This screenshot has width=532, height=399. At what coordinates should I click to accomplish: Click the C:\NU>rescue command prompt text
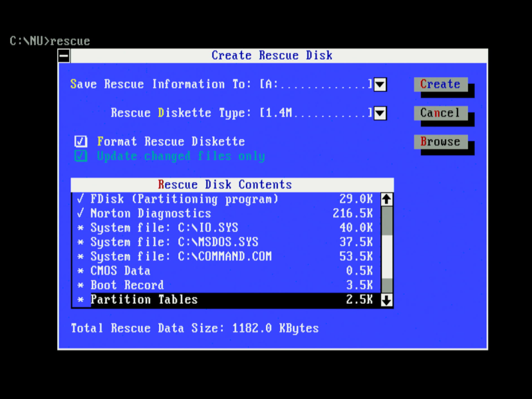coord(50,41)
